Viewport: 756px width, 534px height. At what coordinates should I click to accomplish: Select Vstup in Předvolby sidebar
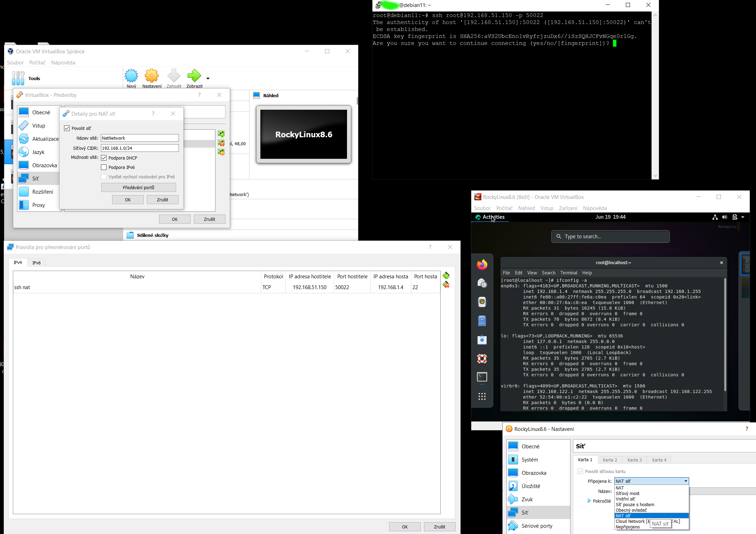point(38,125)
